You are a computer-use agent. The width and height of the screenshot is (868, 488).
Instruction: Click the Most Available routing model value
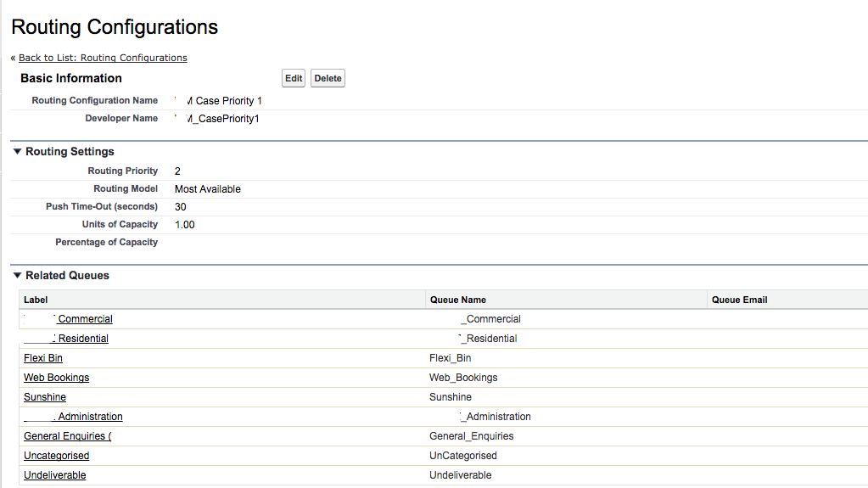[208, 189]
